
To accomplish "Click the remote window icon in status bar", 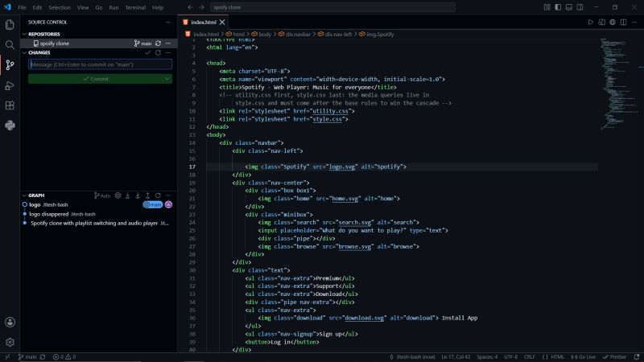I will point(7,356).
